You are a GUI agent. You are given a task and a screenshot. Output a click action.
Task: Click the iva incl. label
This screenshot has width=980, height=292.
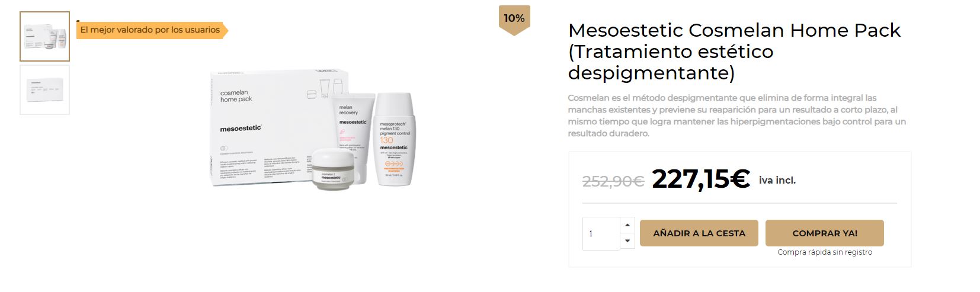click(777, 181)
